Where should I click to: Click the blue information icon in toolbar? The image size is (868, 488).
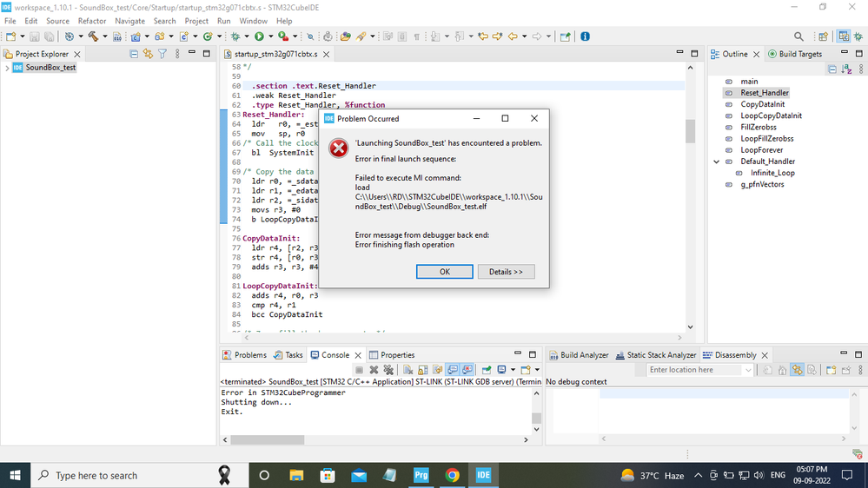pyautogui.click(x=585, y=36)
